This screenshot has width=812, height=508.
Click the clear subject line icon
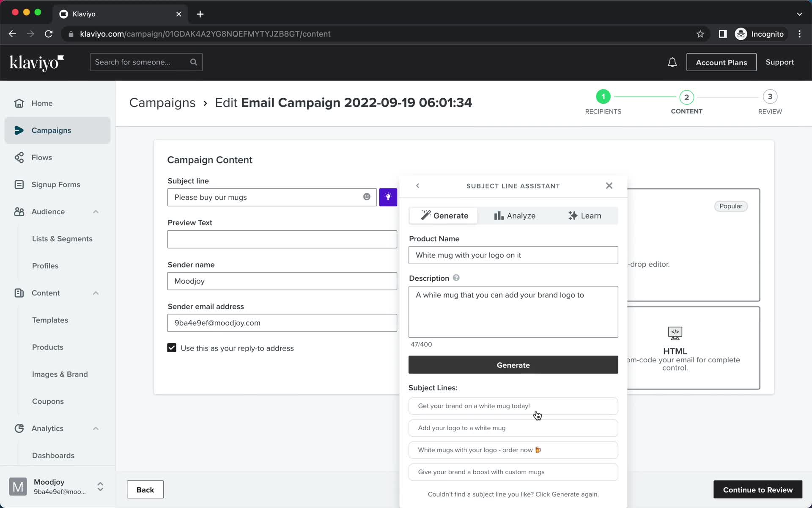pos(367,197)
